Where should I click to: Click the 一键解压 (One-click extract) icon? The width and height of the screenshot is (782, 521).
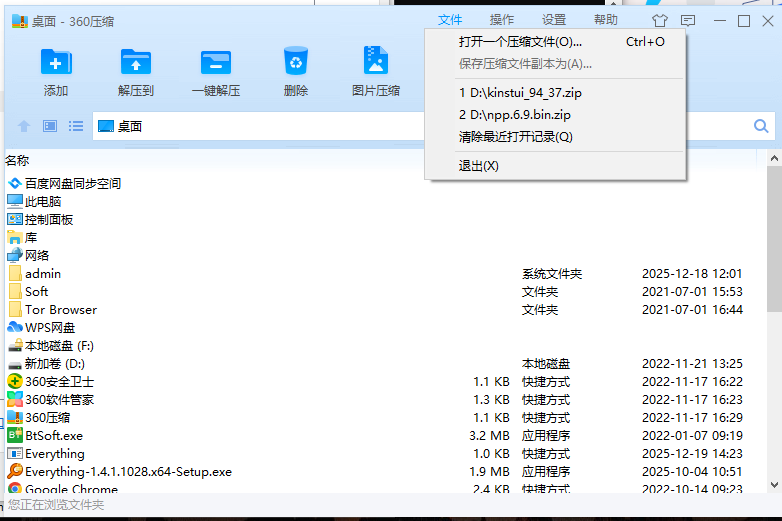click(x=216, y=63)
